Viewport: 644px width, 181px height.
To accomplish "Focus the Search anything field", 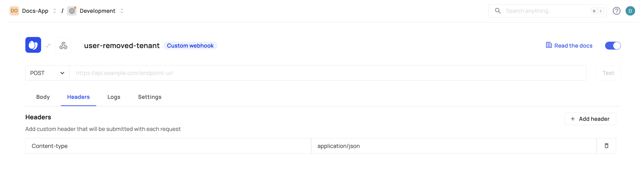I will point(545,11).
